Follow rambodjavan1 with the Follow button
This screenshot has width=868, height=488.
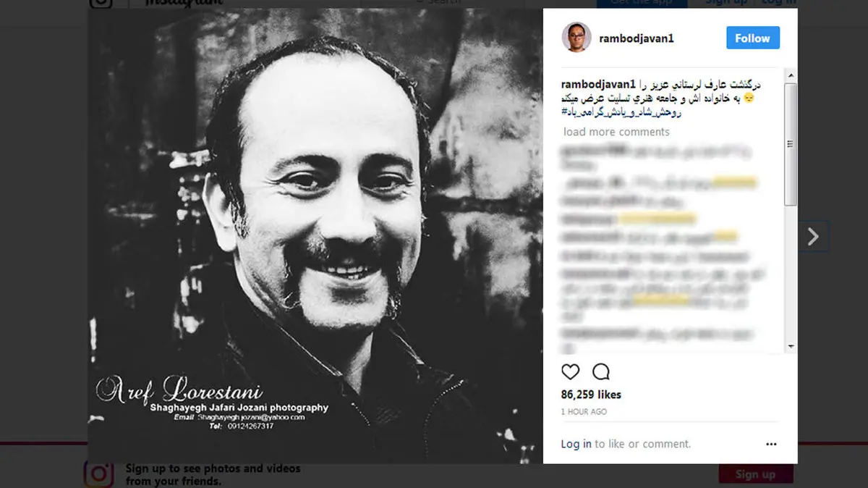753,38
